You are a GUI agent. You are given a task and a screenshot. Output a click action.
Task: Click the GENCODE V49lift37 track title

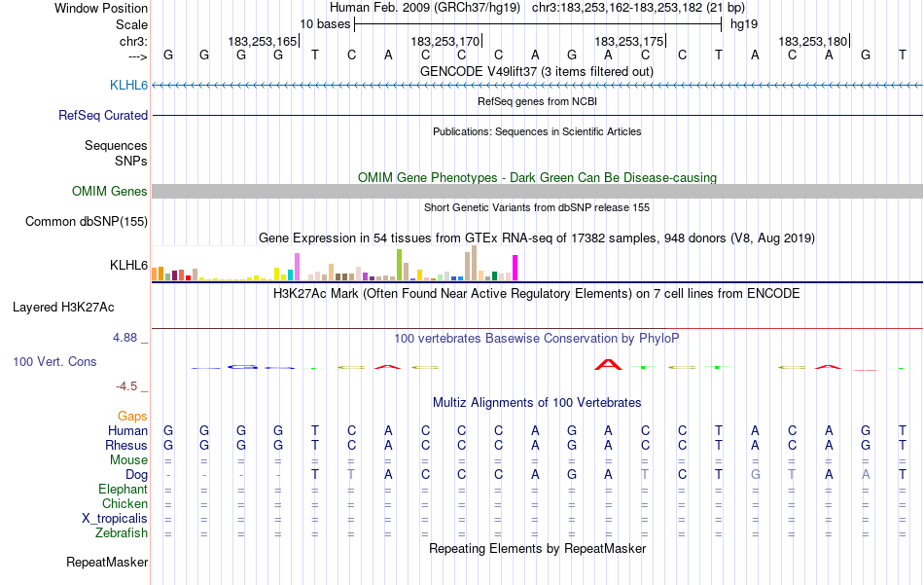click(x=536, y=71)
